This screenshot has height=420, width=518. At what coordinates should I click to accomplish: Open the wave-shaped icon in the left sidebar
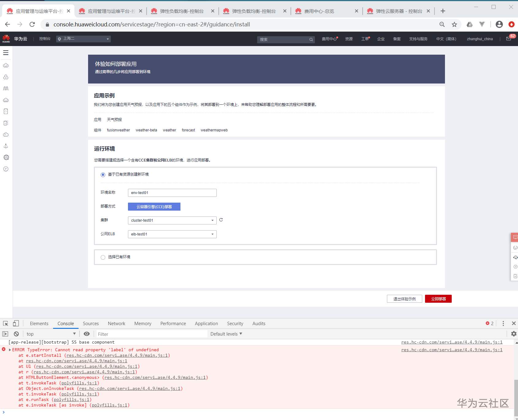[6, 88]
